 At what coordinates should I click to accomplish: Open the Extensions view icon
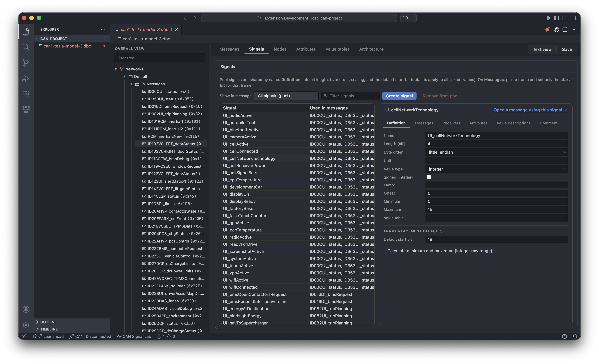tap(26, 94)
